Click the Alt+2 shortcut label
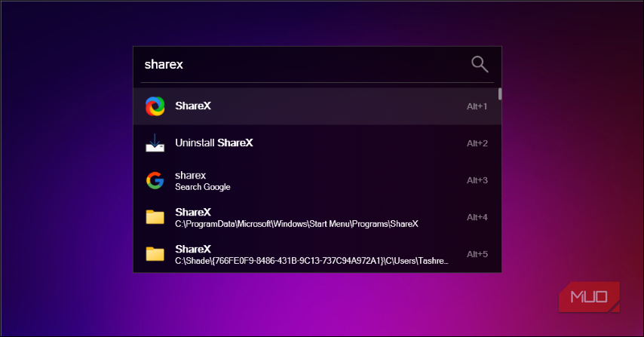 point(477,143)
